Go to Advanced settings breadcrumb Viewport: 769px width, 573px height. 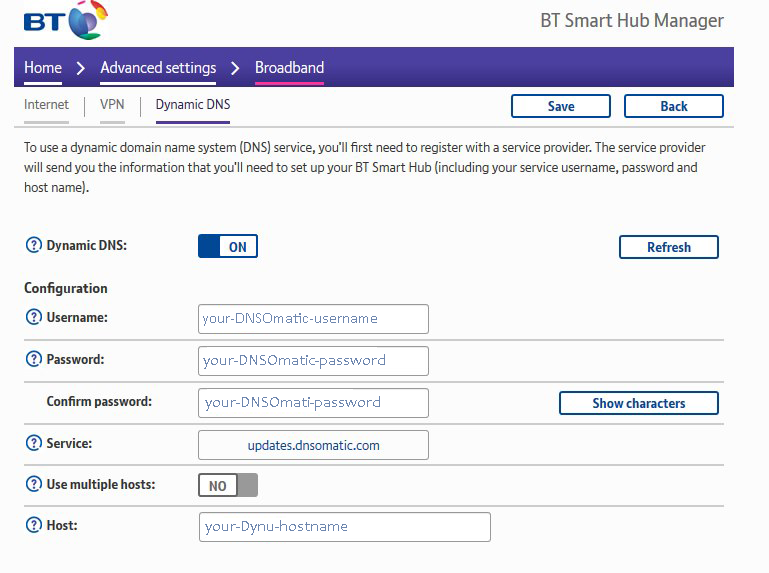pos(158,68)
